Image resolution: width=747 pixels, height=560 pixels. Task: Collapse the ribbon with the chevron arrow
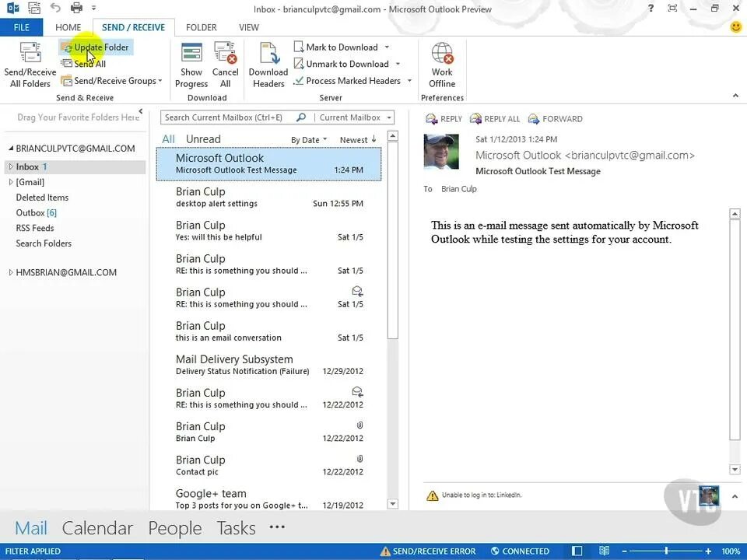(x=735, y=95)
